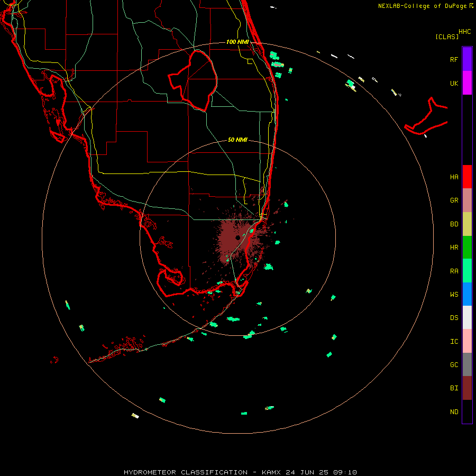
Task: Click the BI legend label
Action: pos(454,388)
